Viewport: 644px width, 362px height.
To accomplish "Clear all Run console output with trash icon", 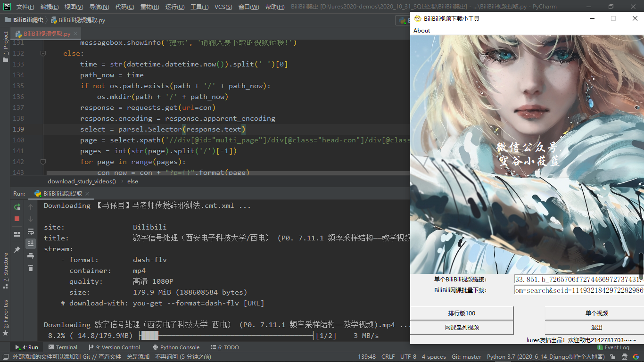I will click(x=31, y=268).
